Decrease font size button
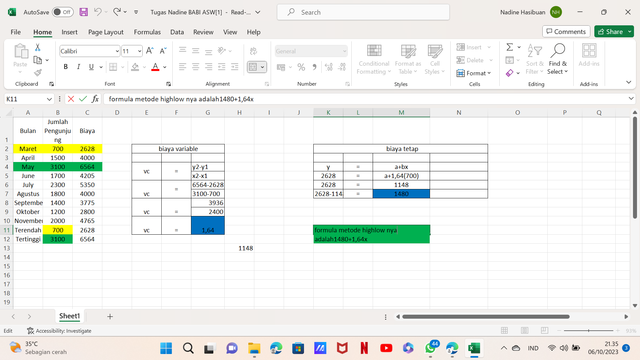Screen dimensions: 640x360 (163, 51)
